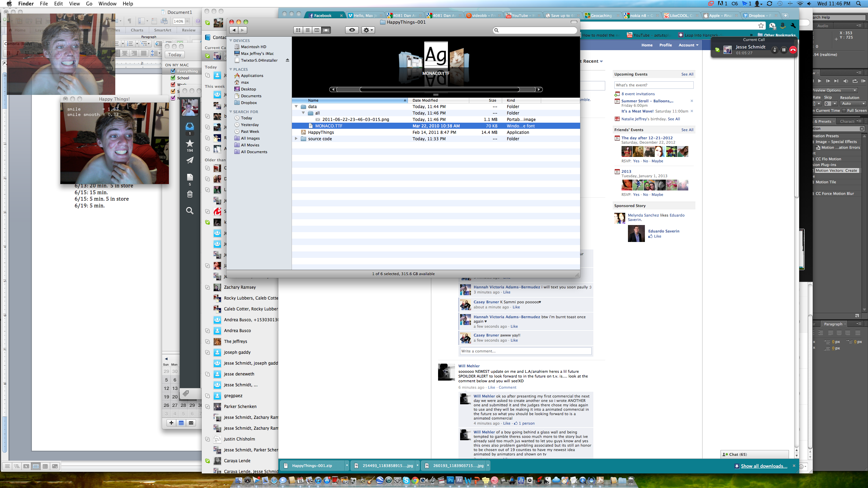Pause the call with Jesse Schmidt
This screenshot has height=488, width=868.
click(x=784, y=50)
